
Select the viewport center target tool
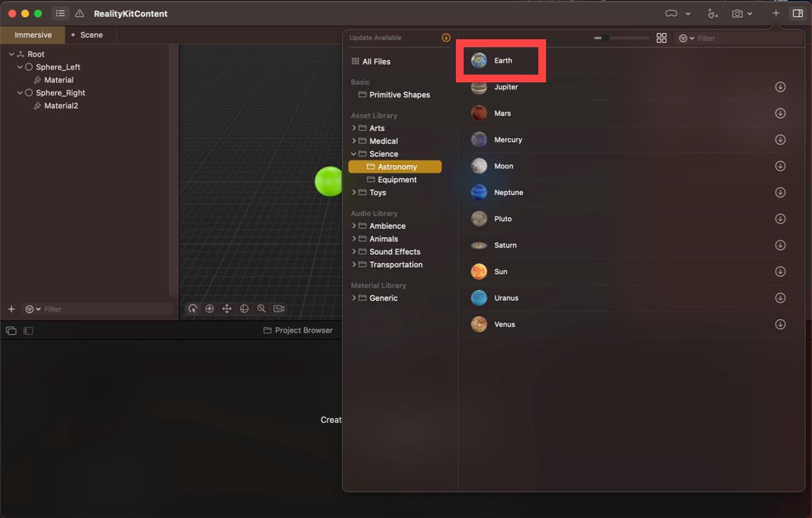coord(209,309)
